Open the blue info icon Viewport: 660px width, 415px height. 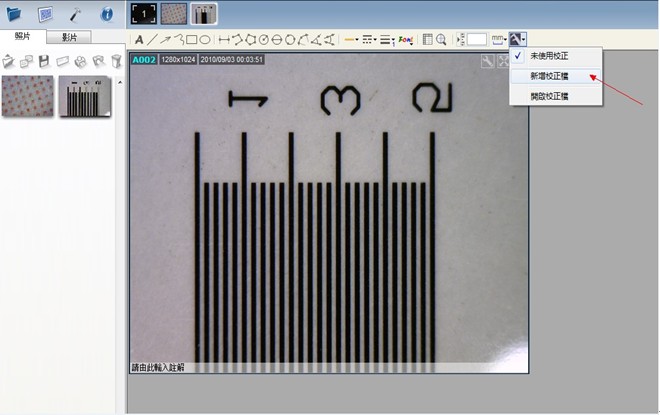pos(106,14)
